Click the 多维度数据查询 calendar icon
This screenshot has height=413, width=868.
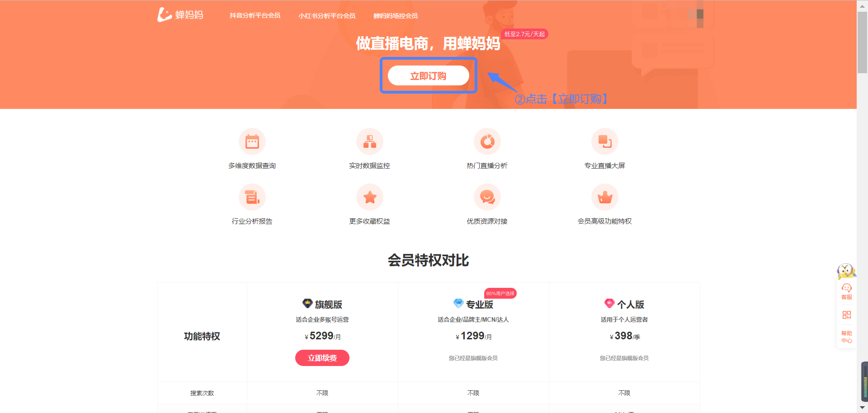pos(252,141)
